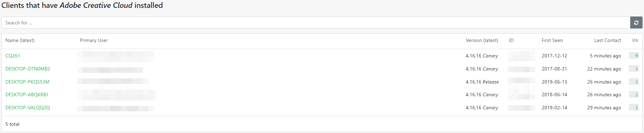The image size is (644, 133).
Task: Click the refresh icon beside search box
Action: (636, 23)
